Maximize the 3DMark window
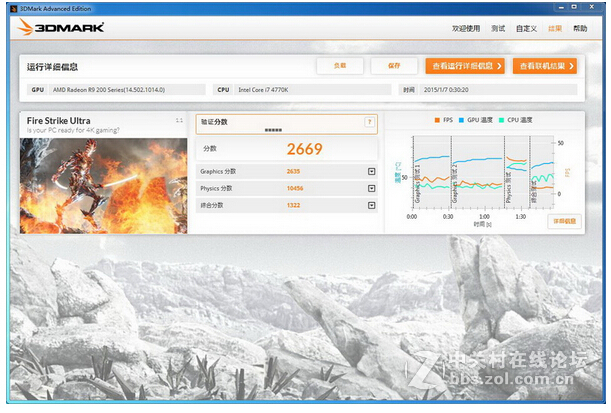This screenshot has height=413, width=611. (574, 7)
